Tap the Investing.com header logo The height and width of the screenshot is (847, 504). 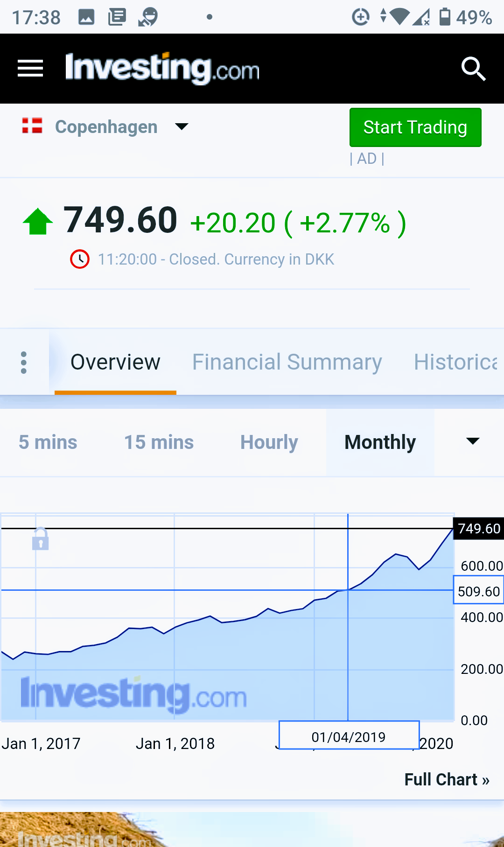click(x=162, y=69)
